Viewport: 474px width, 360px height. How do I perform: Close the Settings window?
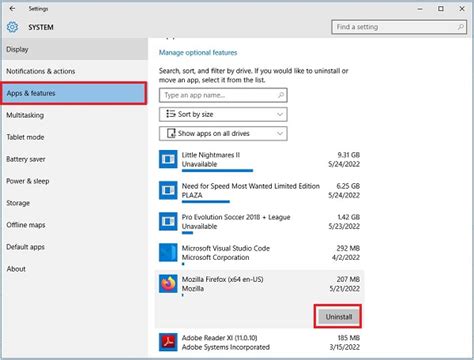462,9
